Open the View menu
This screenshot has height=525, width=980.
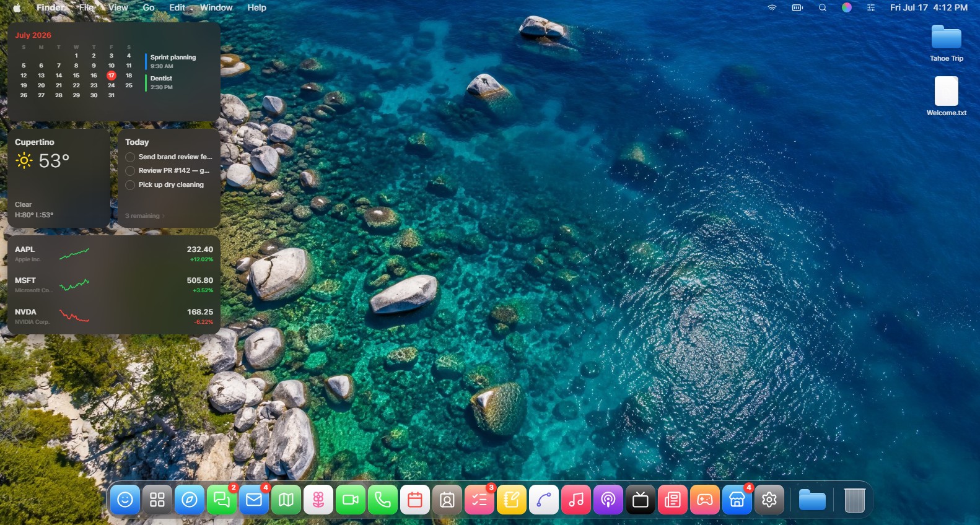pos(118,7)
